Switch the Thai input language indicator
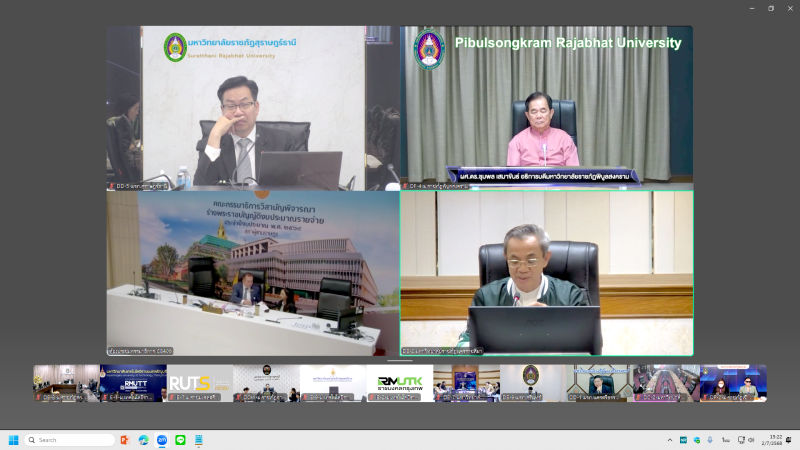Screen dimensions: 800x450 point(725,440)
